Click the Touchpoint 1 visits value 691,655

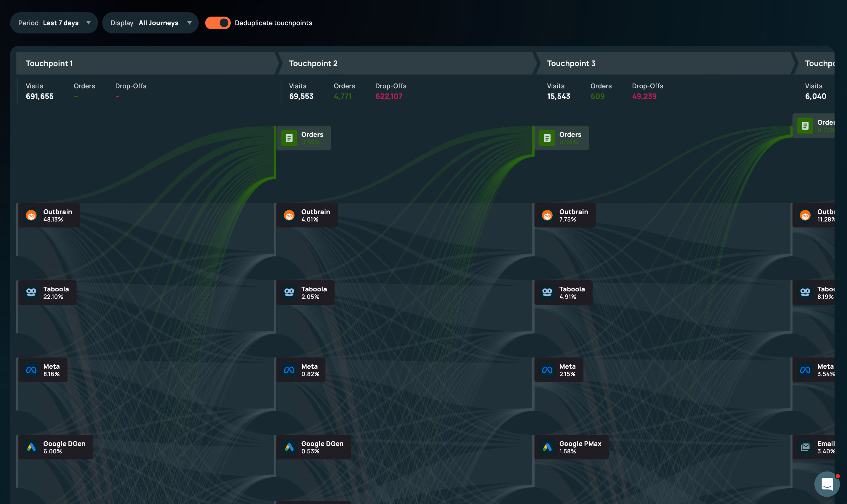[39, 96]
